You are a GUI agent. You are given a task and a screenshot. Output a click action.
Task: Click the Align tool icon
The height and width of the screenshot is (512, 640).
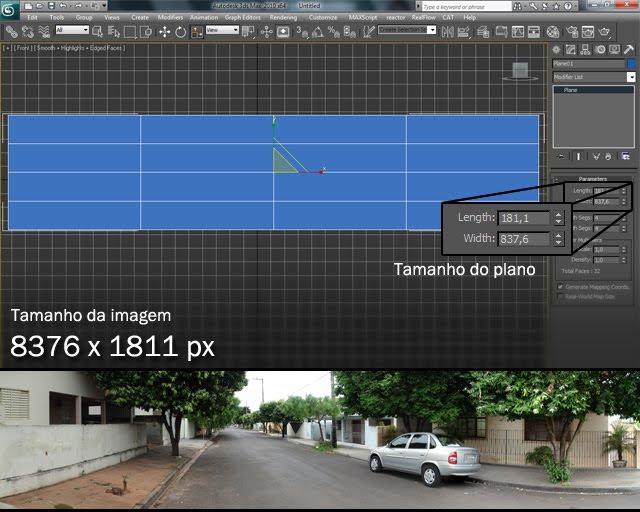[464, 31]
